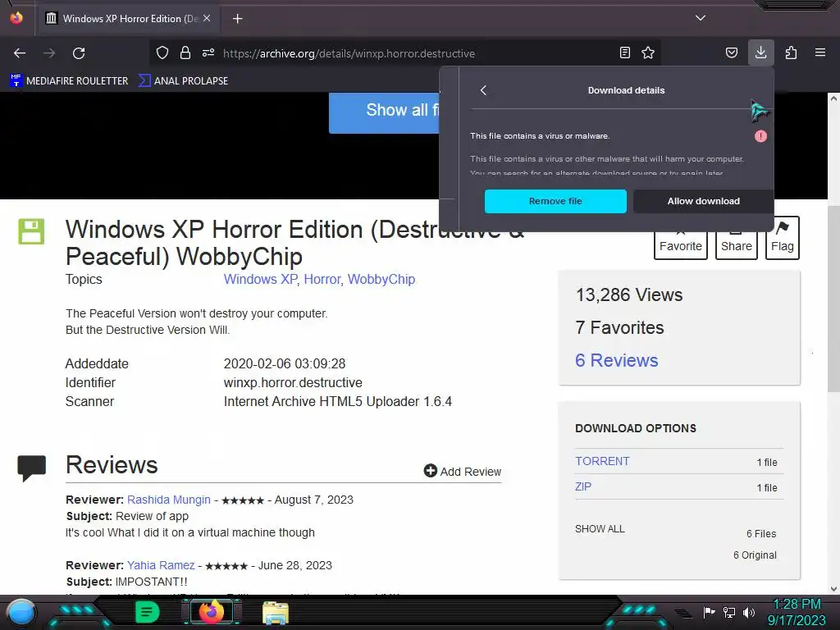Viewport: 840px width, 630px height.
Task: Open reviewer Rashida Mungin profile
Action: click(x=169, y=500)
